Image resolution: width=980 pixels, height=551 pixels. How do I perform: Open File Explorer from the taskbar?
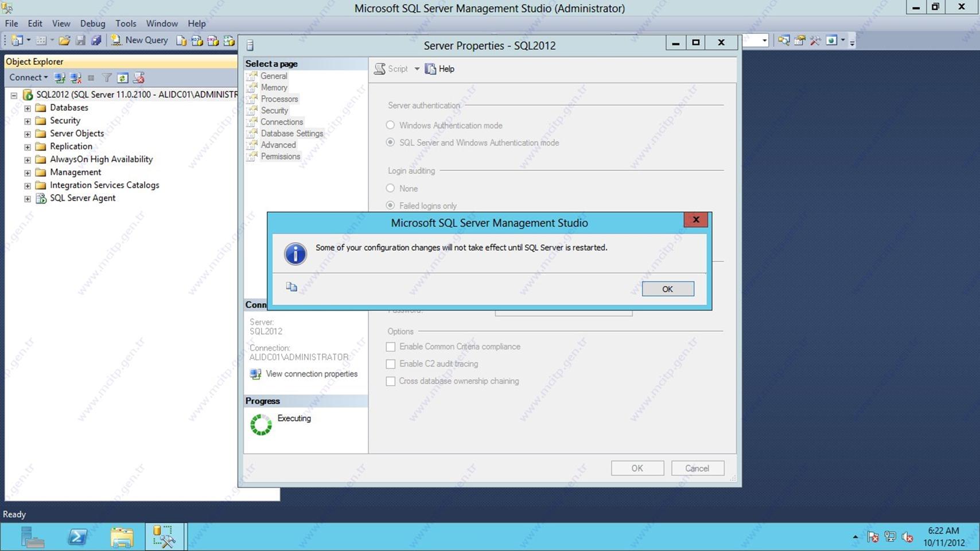coord(122,537)
